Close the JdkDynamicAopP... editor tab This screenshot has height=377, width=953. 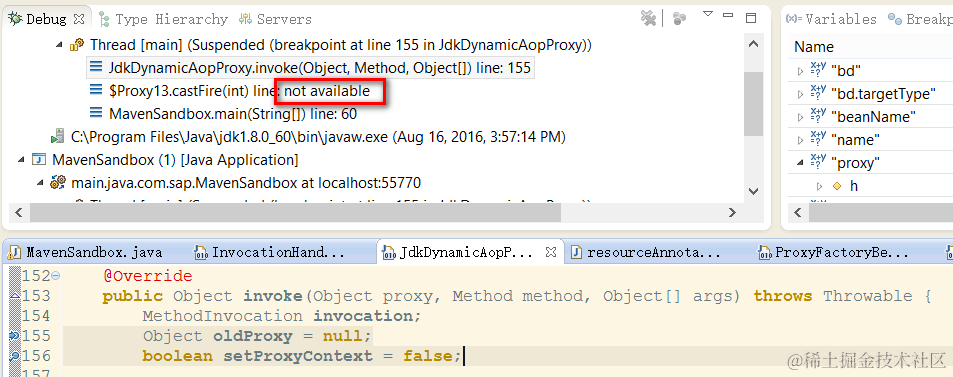pyautogui.click(x=550, y=252)
